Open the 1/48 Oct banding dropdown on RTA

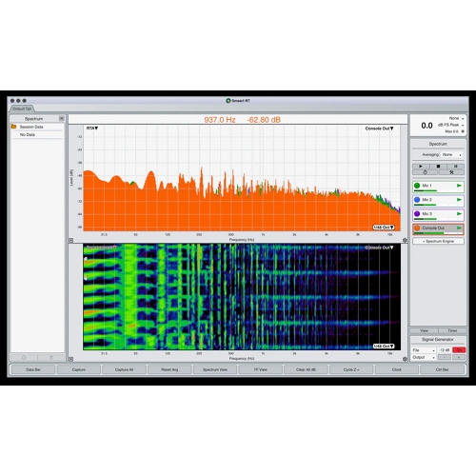point(384,228)
